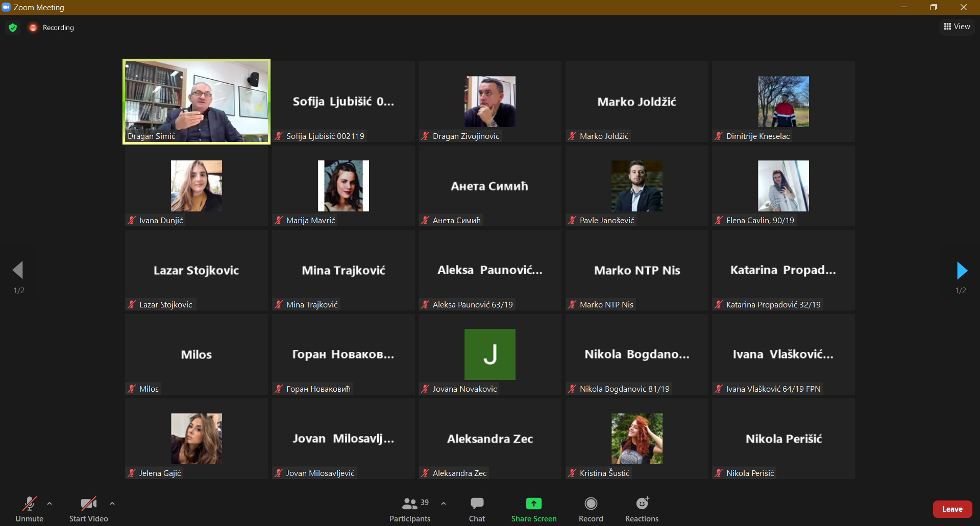Select the Lazar Stojkovic large name tile
This screenshot has height=526, width=980.
point(197,270)
